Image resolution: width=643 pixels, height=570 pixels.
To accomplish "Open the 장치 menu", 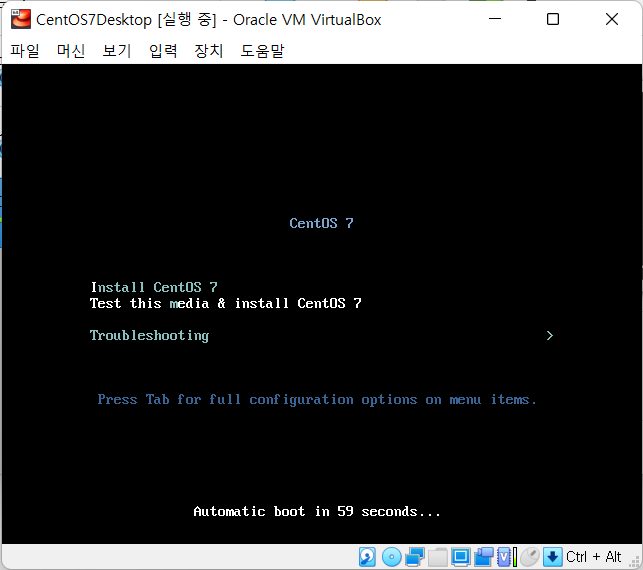I will (x=208, y=51).
